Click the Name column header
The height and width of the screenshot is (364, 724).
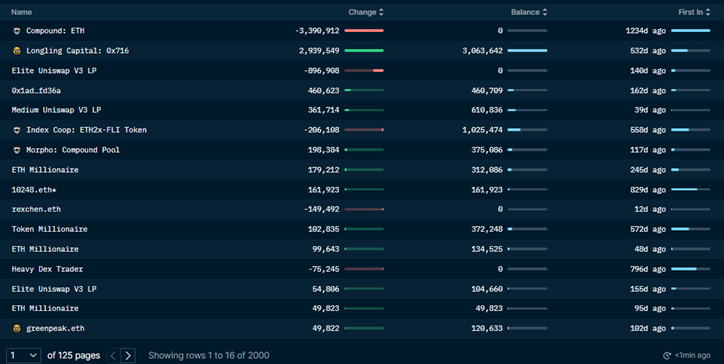[x=21, y=12]
